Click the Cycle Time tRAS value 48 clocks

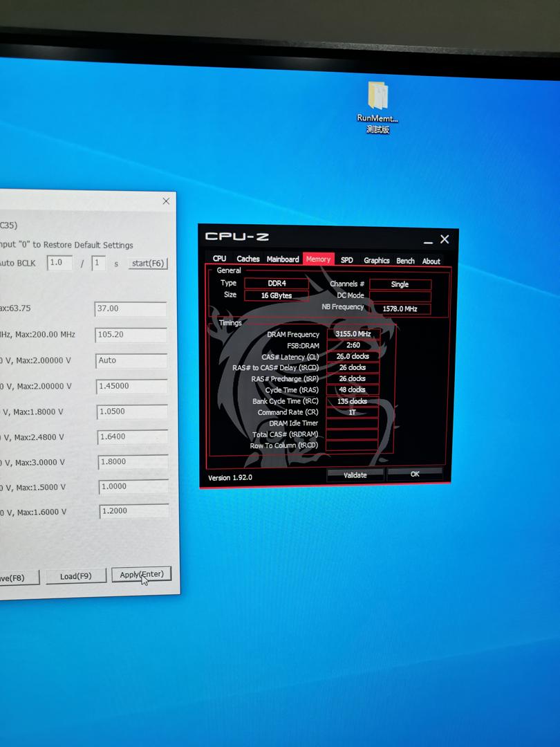(x=353, y=389)
